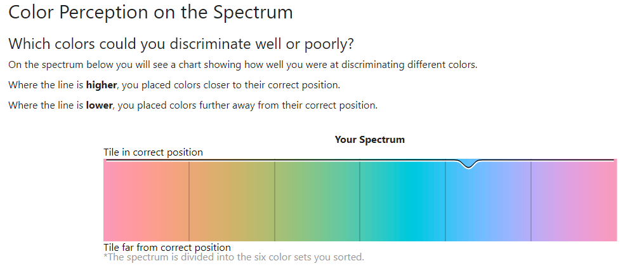The height and width of the screenshot is (268, 644).
Task: Click the bold word 'lower'
Action: [99, 105]
